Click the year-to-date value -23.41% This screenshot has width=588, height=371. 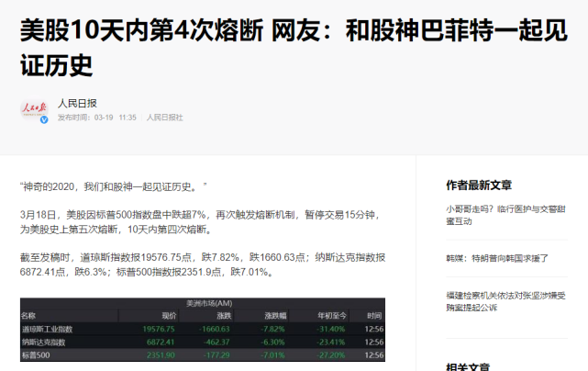tap(330, 343)
